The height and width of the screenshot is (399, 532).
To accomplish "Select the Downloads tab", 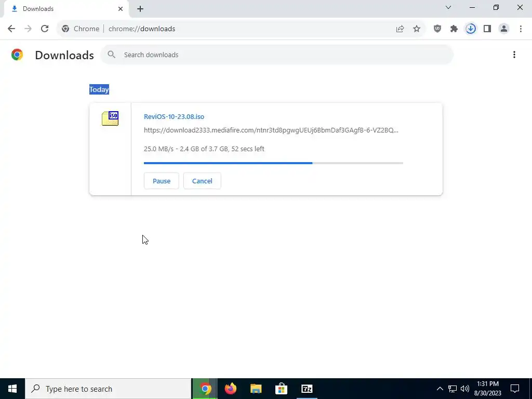I will (x=66, y=9).
